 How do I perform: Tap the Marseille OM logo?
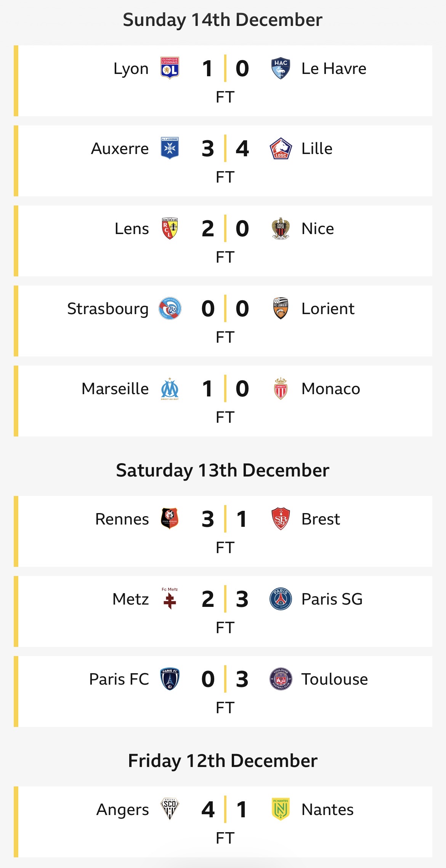(170, 388)
